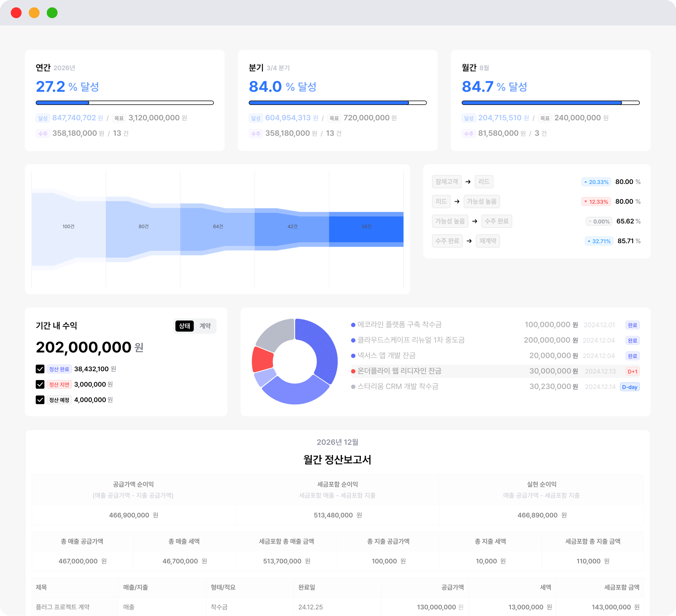Screen dimensions: 676x616
Task: Click the D-day status badge
Action: pyautogui.click(x=629, y=387)
